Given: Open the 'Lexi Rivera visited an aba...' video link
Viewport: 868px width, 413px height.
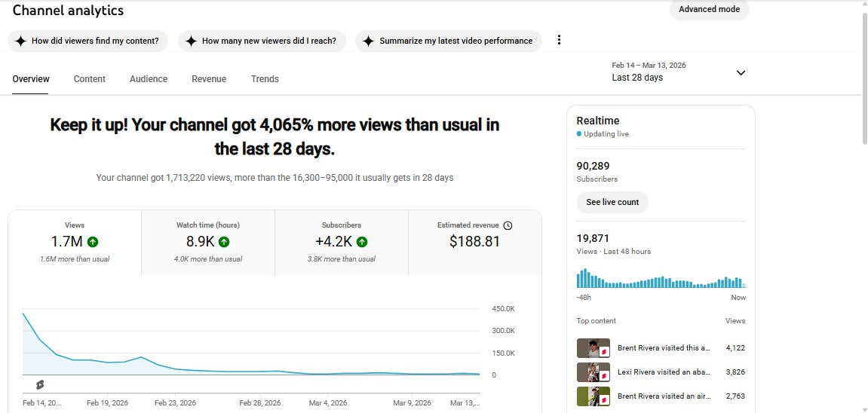Looking at the screenshot, I should tap(664, 372).
